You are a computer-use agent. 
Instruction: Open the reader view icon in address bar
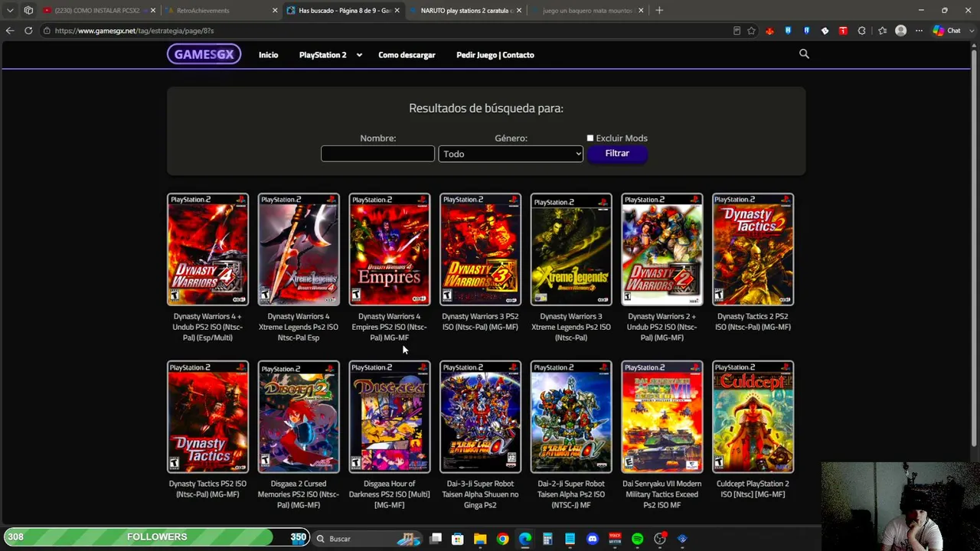click(737, 31)
